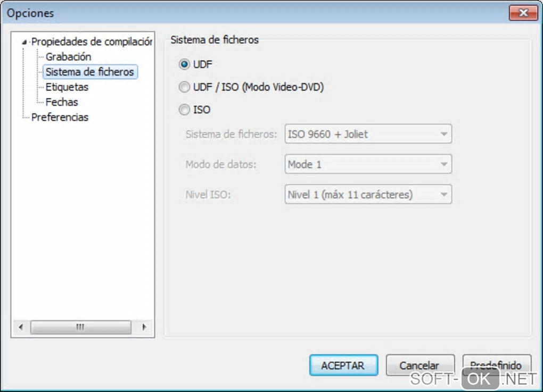Select the ISO radio button

coord(185,110)
